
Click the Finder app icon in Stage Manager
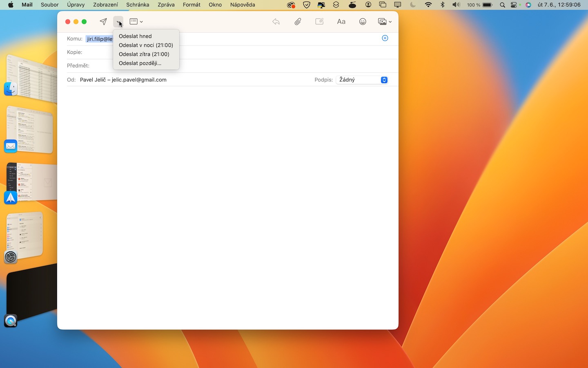[11, 89]
